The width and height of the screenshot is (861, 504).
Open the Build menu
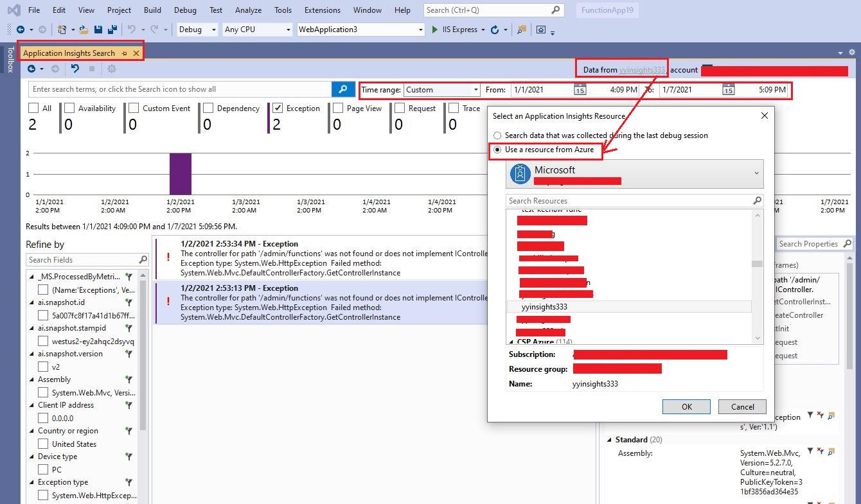[x=153, y=10]
